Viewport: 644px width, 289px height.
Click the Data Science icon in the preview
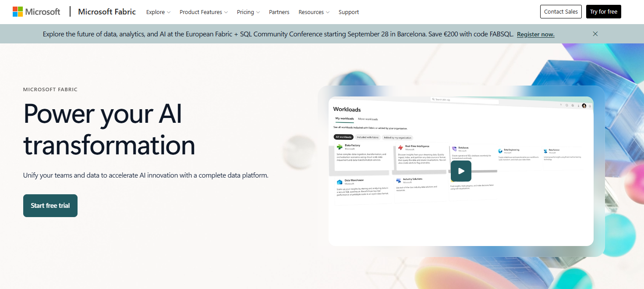point(545,151)
